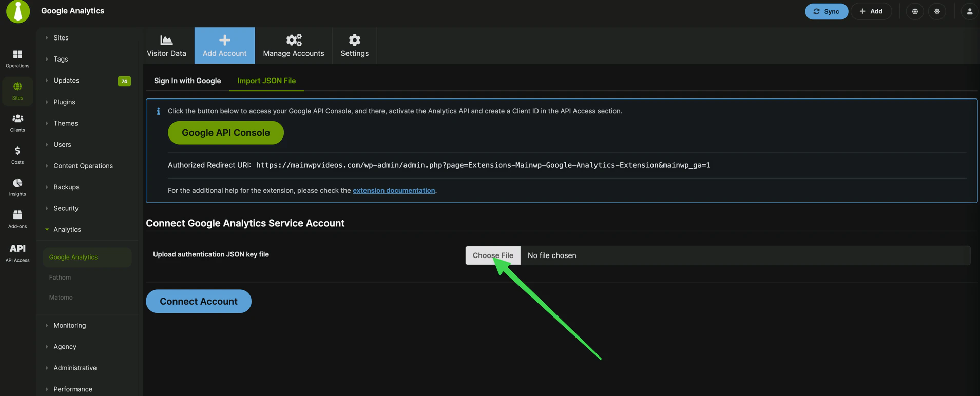Expand the Security menu arrow
Viewport: 980px width, 396px height.
coord(47,208)
